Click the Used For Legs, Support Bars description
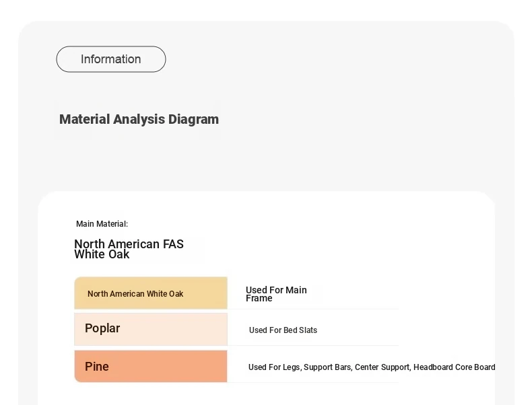This screenshot has height=405, width=532. [372, 367]
